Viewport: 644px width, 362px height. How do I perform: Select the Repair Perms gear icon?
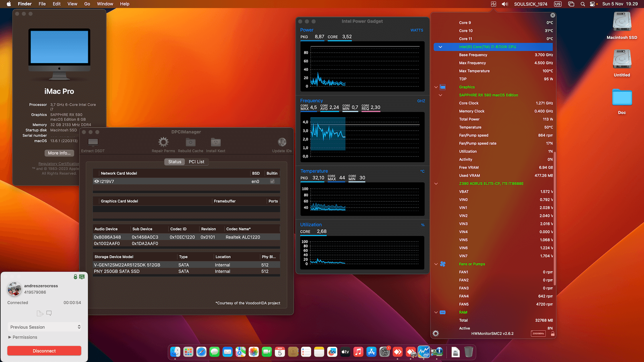(163, 142)
